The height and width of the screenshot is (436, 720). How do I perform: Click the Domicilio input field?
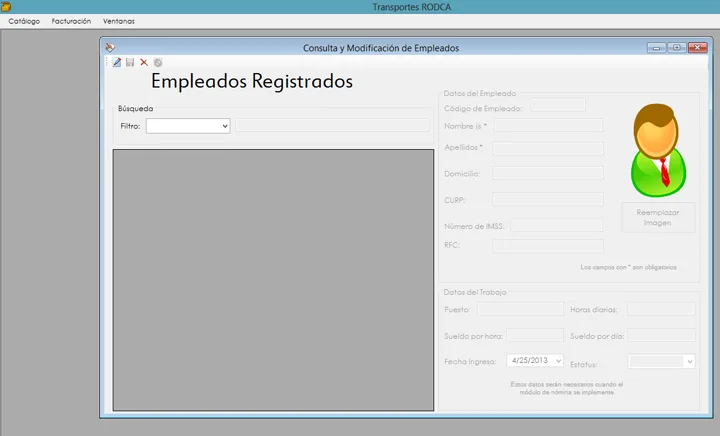point(548,173)
